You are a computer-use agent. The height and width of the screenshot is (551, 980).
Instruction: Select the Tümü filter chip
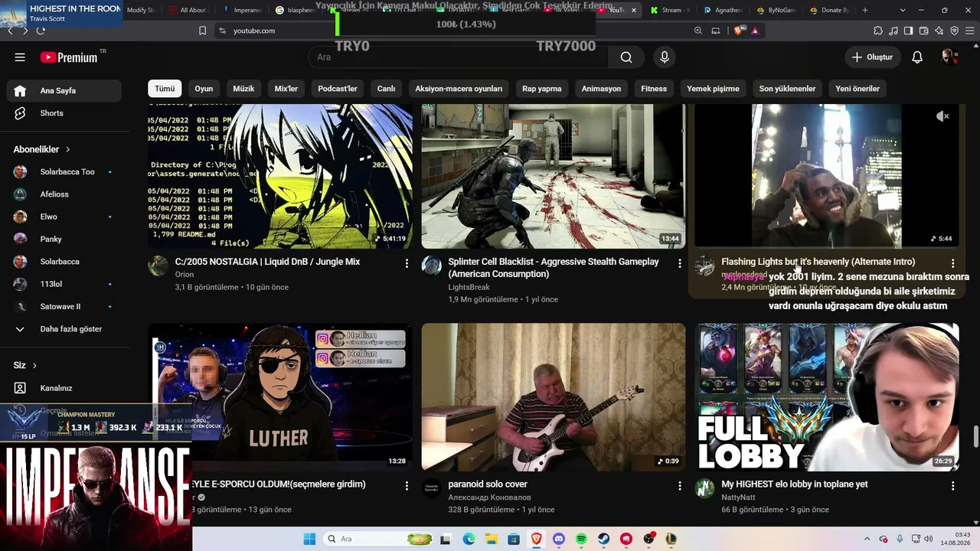tap(165, 89)
